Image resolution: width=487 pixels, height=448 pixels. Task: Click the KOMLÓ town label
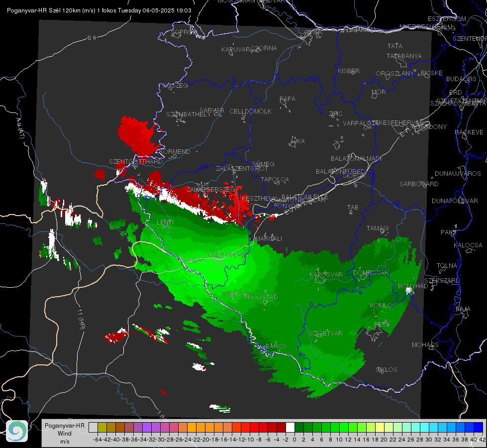pos(381,306)
